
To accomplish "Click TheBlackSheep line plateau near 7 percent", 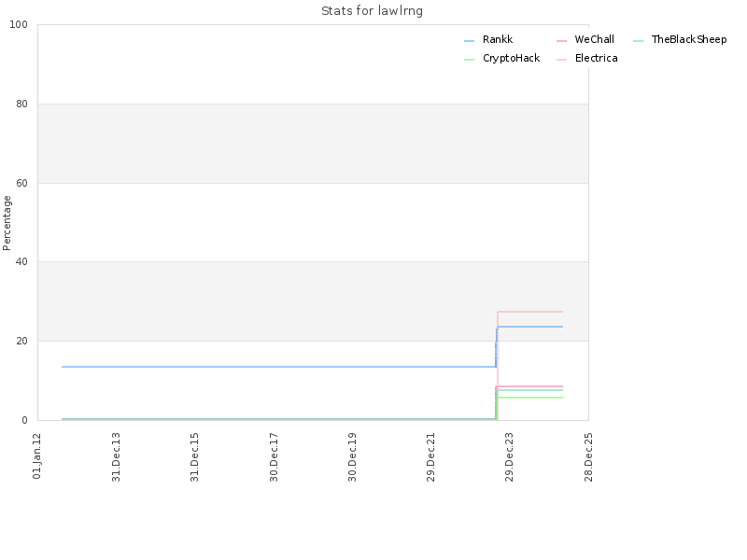I will (x=530, y=390).
